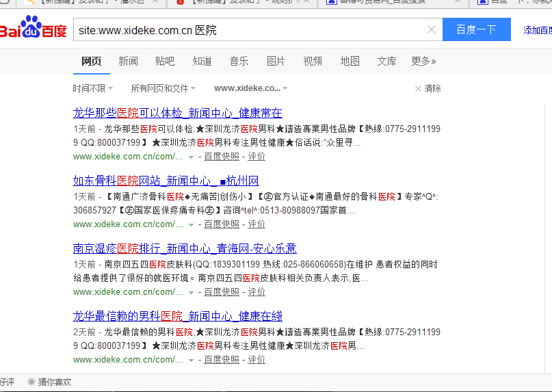Image resolution: width=552 pixels, height=392 pixels.
Task: Expand the 时间不限 time filter dropdown
Action: (x=92, y=88)
